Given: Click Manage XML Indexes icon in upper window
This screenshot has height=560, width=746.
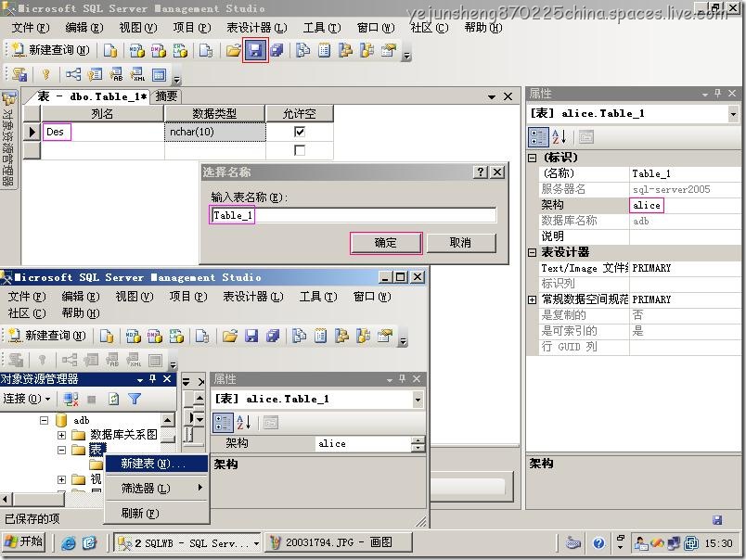Looking at the screenshot, I should point(137,74).
